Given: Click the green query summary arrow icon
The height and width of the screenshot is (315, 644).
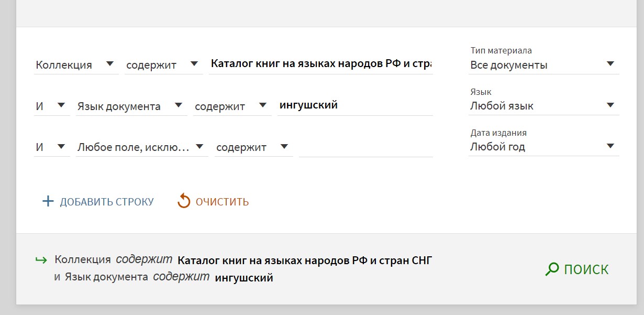Looking at the screenshot, I should 40,260.
